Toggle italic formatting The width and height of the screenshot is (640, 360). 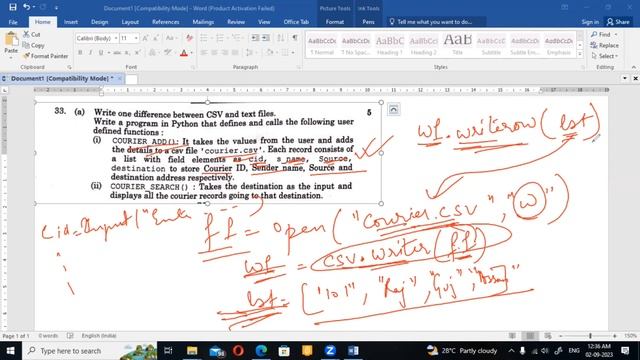click(90, 53)
